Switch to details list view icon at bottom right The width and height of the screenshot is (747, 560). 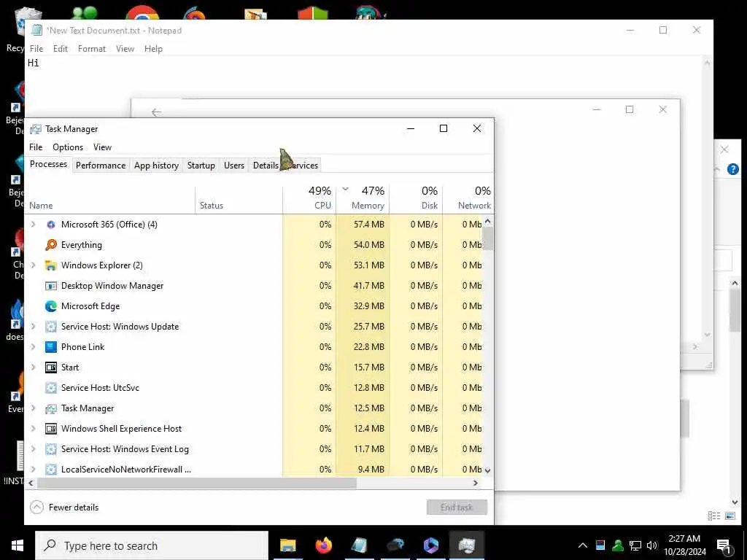tap(713, 516)
